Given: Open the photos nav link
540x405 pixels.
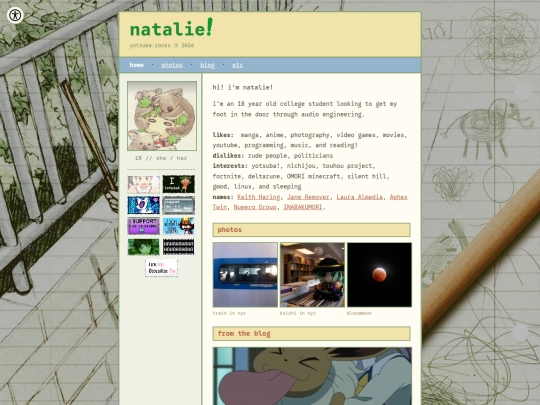Looking at the screenshot, I should click(x=172, y=65).
